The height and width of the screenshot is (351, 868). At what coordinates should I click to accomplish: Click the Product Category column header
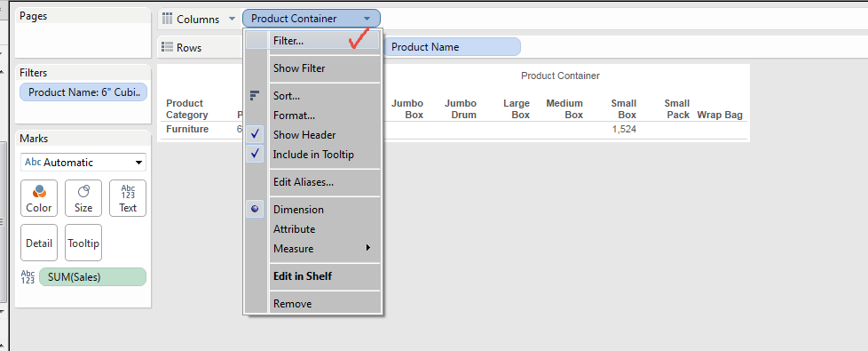tap(187, 109)
